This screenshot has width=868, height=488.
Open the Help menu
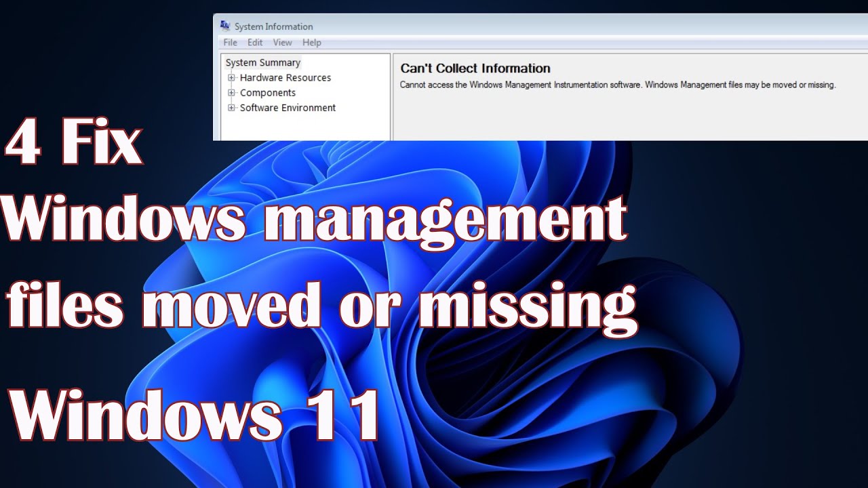(x=312, y=42)
